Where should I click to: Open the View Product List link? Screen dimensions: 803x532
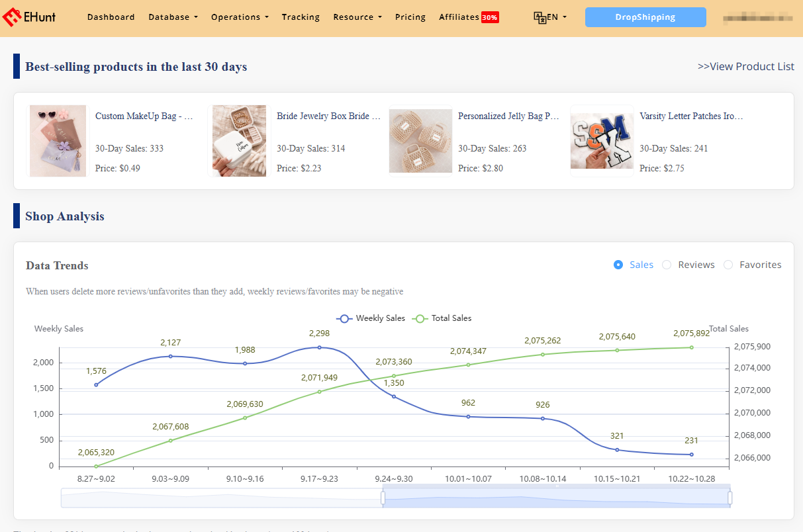(x=745, y=66)
